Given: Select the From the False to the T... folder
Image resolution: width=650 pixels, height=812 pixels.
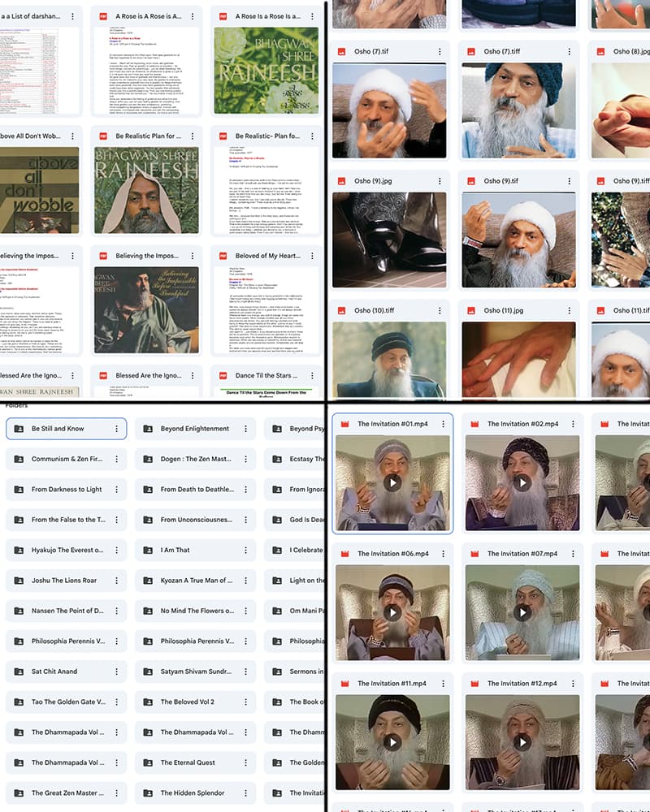Looking at the screenshot, I should (x=66, y=520).
